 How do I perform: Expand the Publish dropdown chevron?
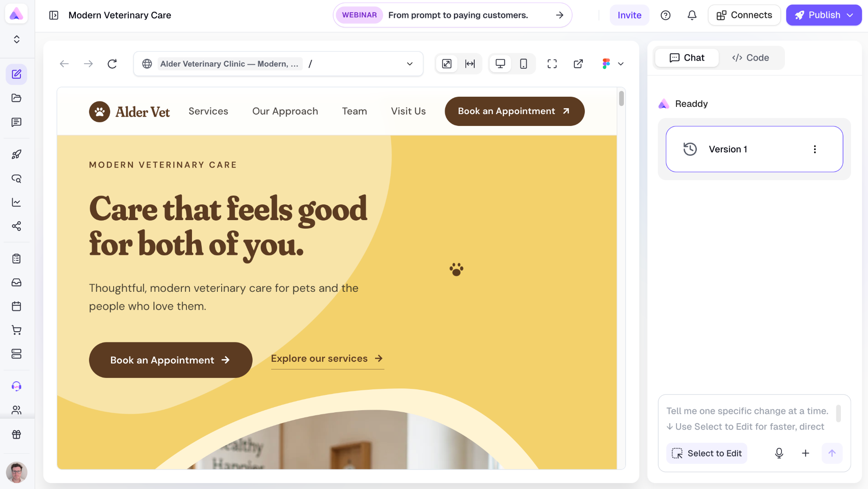[850, 15]
